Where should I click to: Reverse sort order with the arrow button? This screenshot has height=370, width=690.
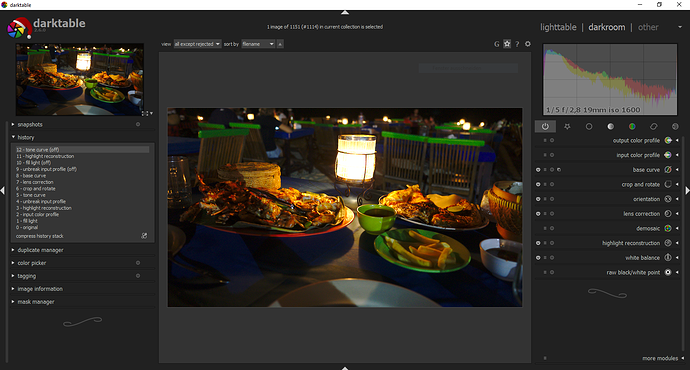point(280,44)
